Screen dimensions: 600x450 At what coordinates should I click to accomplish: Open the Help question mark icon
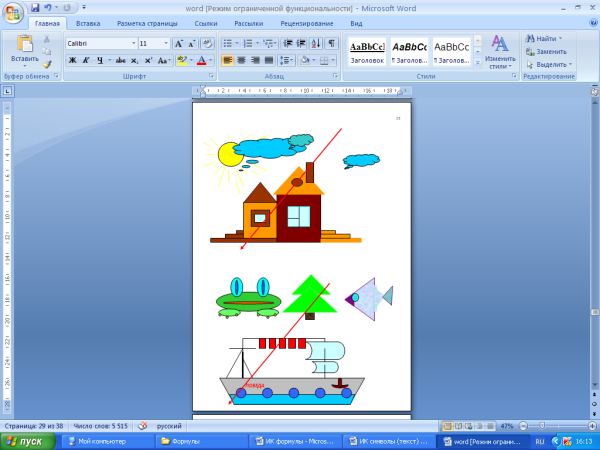(591, 22)
